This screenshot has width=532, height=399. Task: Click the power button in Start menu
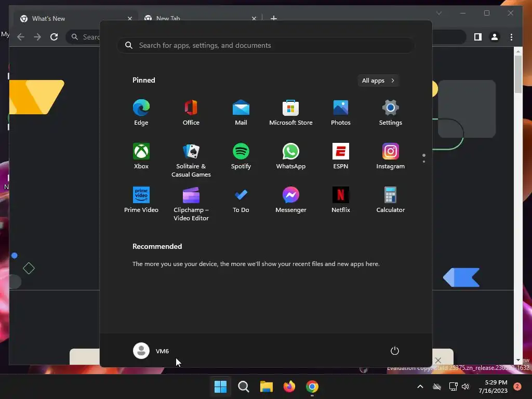coord(395,351)
